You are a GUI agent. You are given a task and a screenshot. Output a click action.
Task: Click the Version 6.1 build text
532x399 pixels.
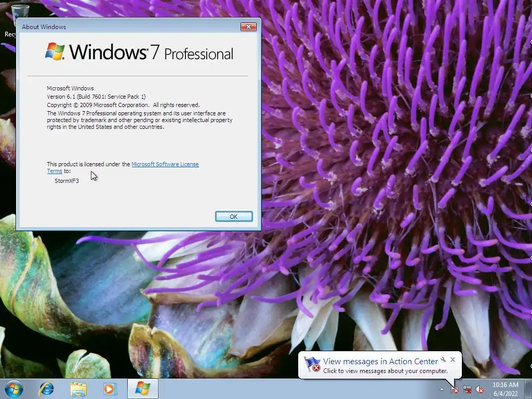click(x=96, y=97)
